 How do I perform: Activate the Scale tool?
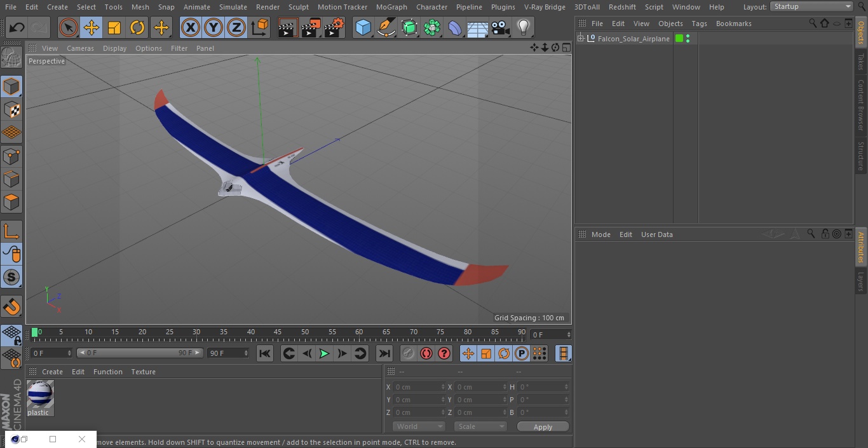[x=114, y=28]
